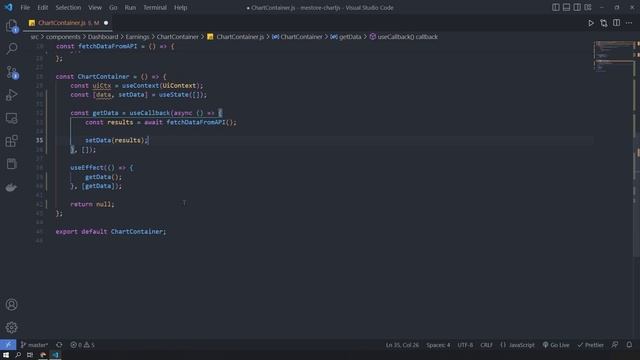Open the Search view in activity bar

pos(11,49)
